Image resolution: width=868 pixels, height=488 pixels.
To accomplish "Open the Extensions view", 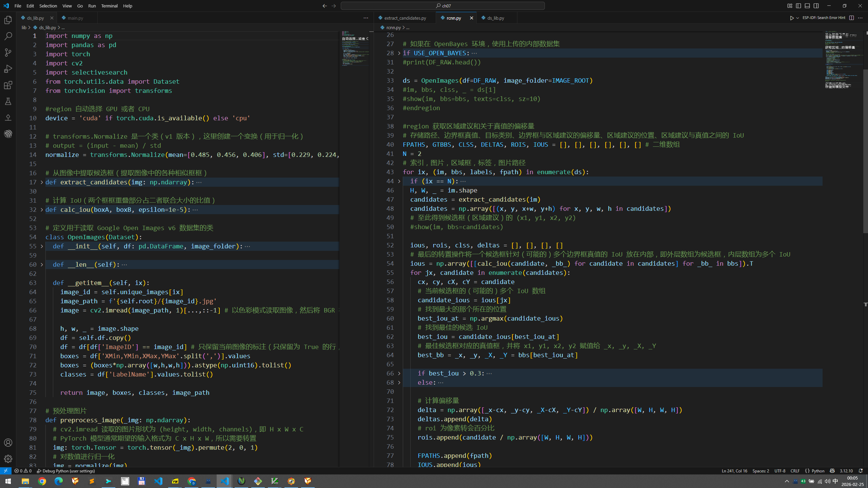I will (8, 85).
